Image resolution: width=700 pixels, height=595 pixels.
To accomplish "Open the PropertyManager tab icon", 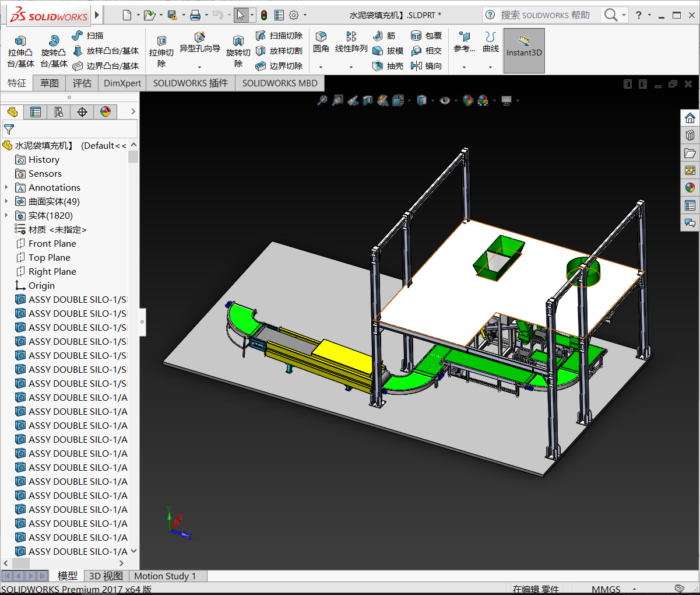I will [x=36, y=112].
